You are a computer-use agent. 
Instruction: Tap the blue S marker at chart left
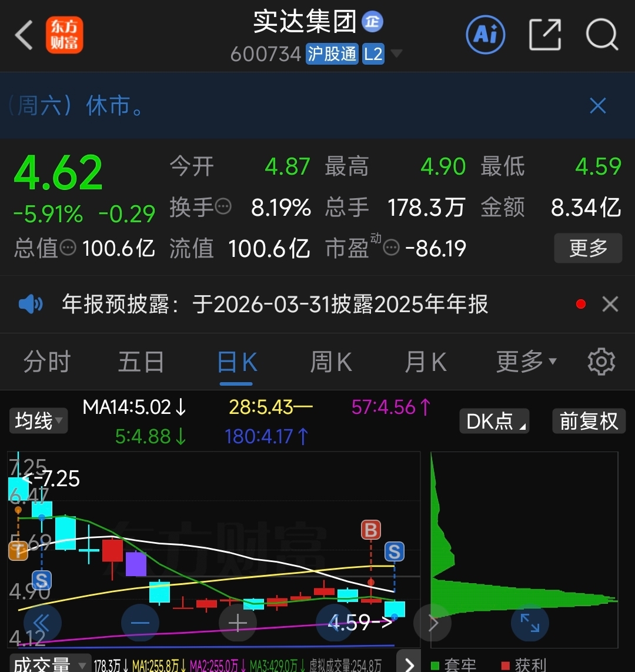tap(42, 581)
